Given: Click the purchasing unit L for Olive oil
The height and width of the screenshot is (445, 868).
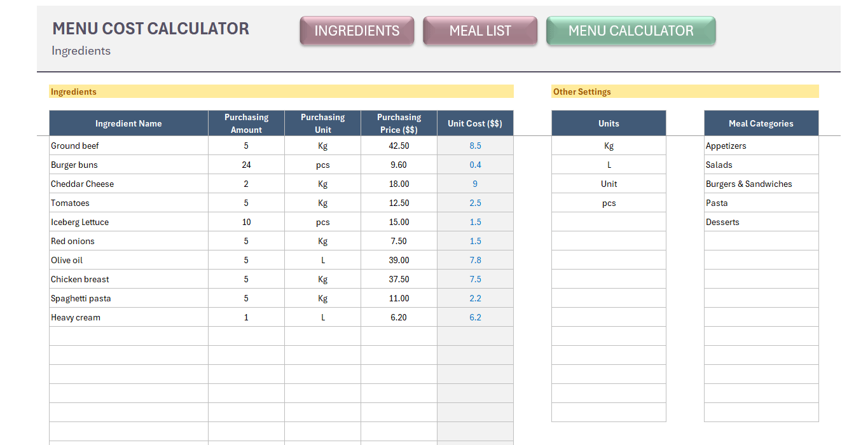Looking at the screenshot, I should 322,260.
